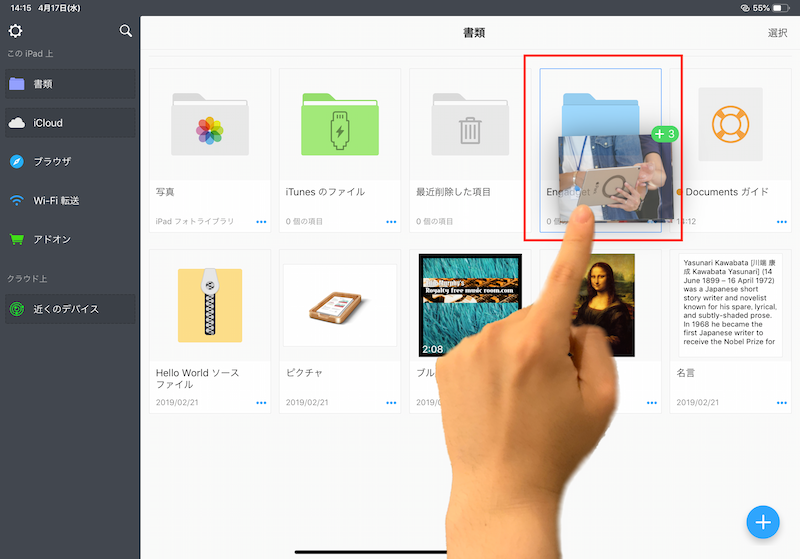Click the 書類 title text
Image resolution: width=800 pixels, height=559 pixels.
click(x=474, y=33)
